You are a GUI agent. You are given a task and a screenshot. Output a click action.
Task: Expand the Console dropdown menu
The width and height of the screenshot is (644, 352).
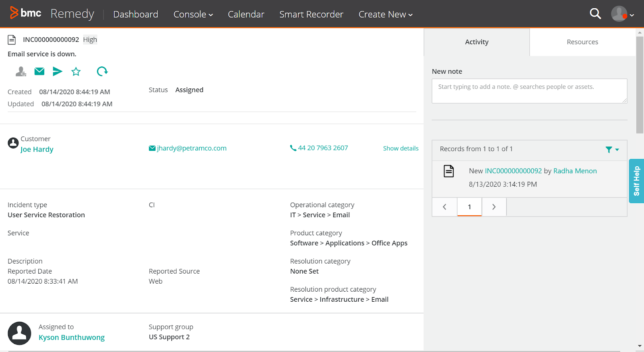point(193,14)
